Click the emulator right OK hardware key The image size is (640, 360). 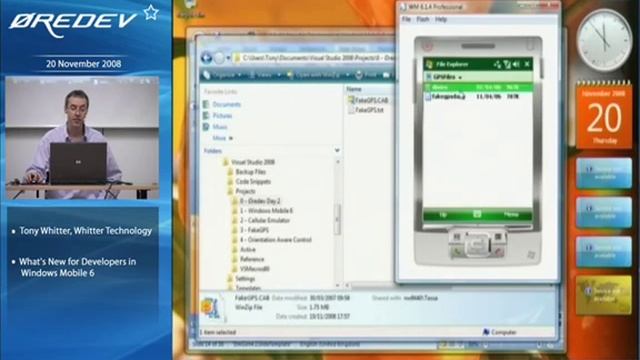[x=498, y=238]
